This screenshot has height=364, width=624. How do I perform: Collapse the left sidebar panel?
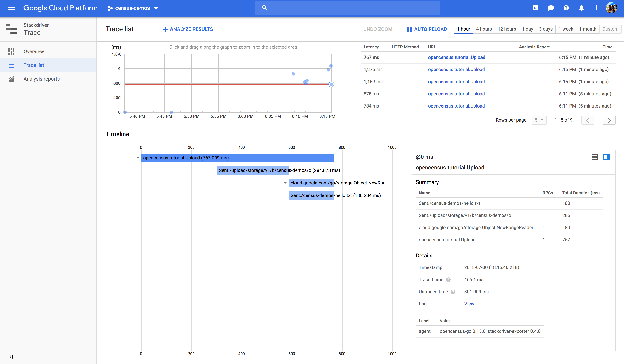click(11, 357)
